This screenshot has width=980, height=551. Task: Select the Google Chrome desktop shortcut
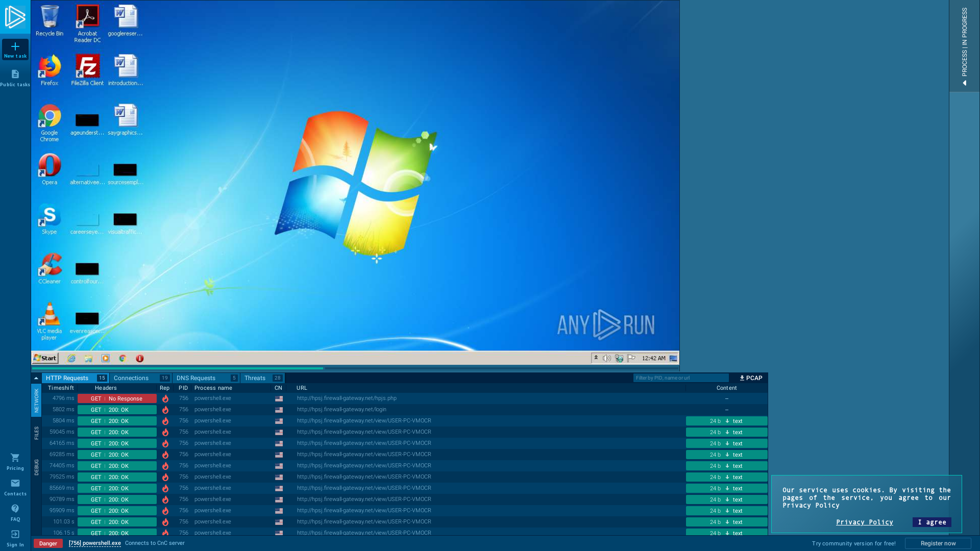[x=50, y=123]
